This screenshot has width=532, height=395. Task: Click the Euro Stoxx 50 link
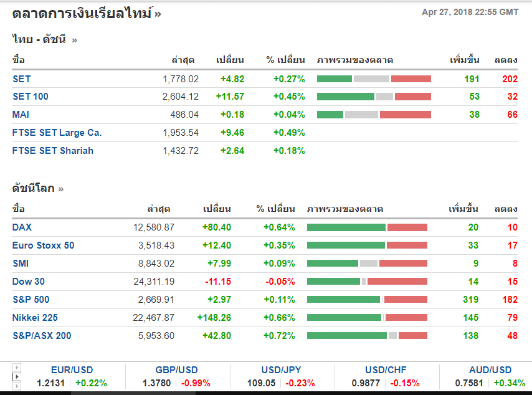point(43,245)
